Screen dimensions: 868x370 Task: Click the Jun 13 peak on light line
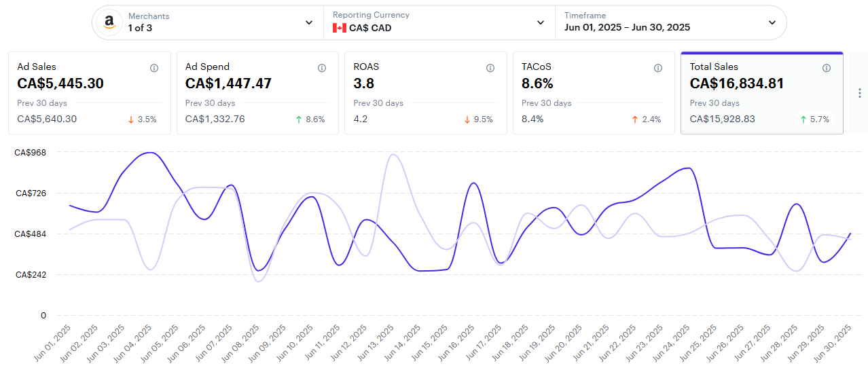tap(393, 155)
